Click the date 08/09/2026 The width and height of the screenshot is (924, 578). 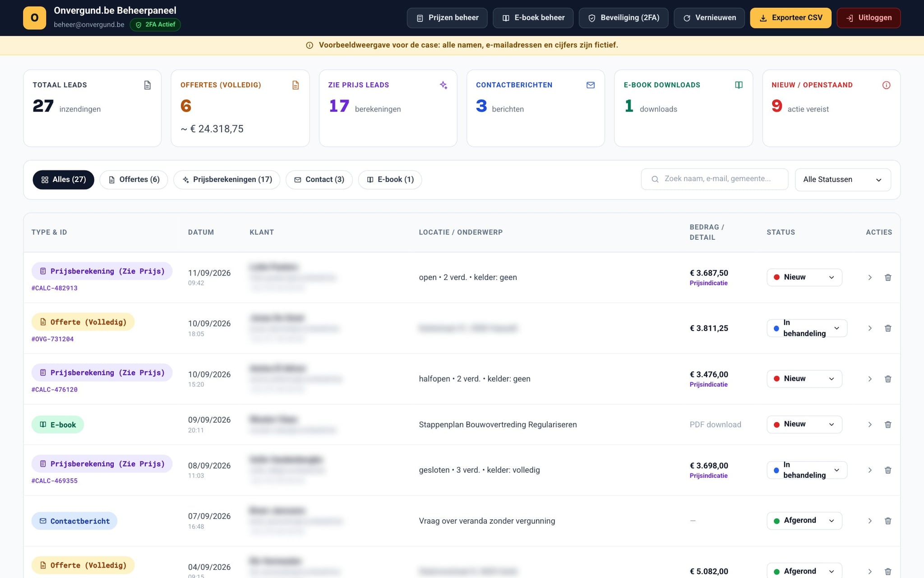coord(209,466)
